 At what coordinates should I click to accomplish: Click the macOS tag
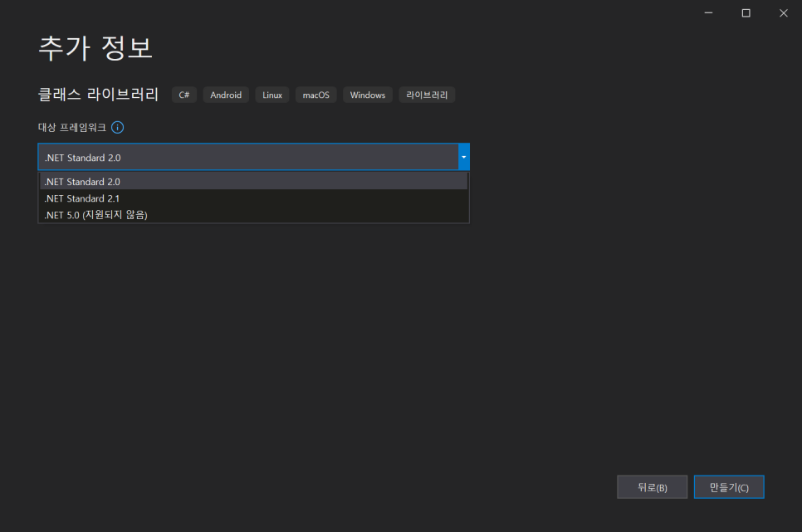316,95
